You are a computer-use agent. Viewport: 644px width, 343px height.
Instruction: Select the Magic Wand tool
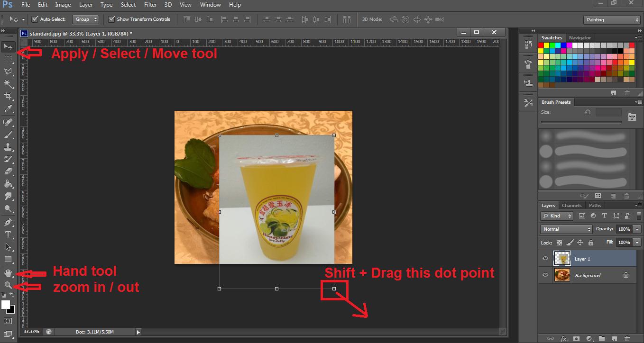(x=8, y=84)
